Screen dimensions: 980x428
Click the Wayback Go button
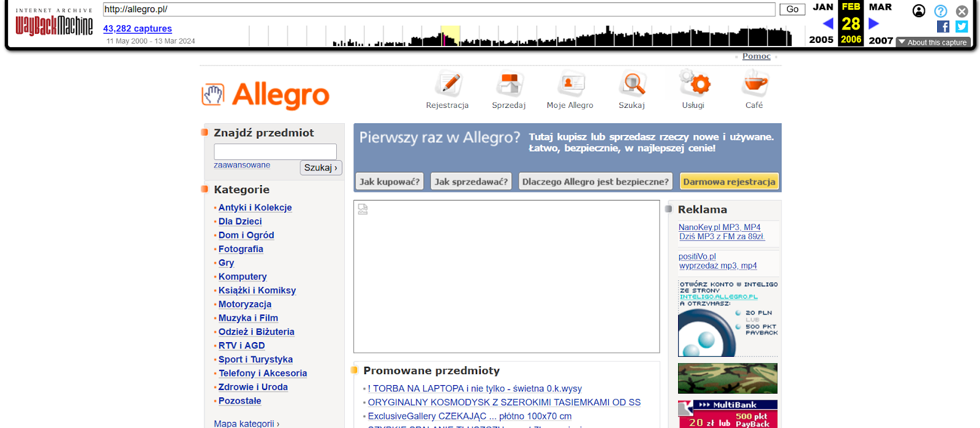(x=792, y=9)
